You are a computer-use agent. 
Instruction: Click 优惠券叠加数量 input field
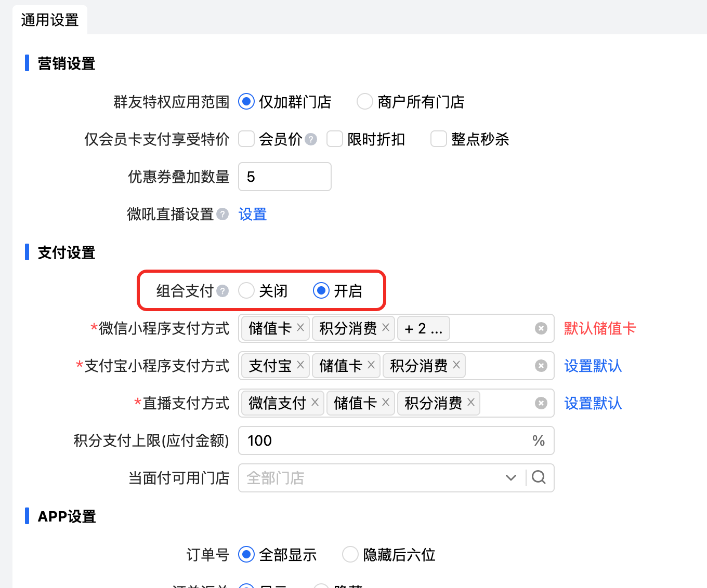(x=284, y=177)
